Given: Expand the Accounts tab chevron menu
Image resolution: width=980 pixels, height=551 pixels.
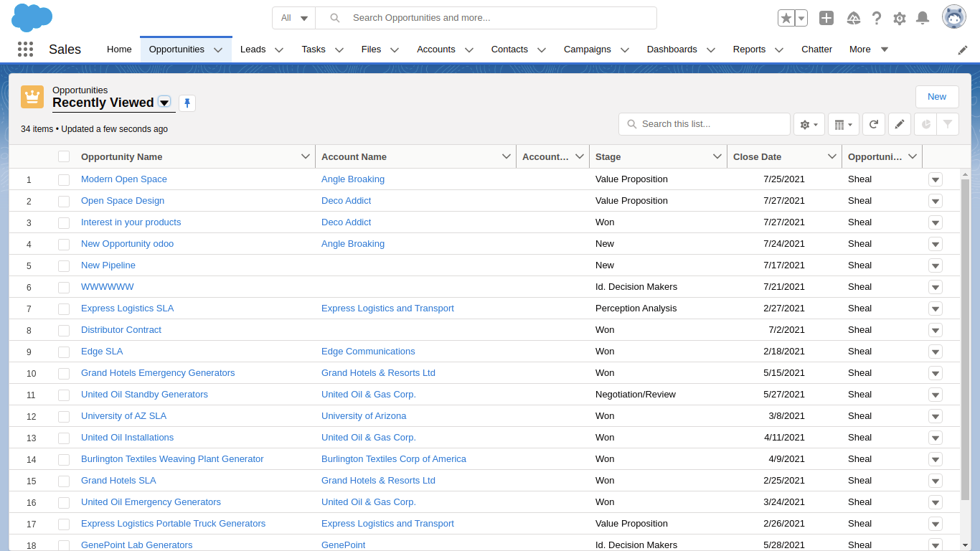Looking at the screenshot, I should click(469, 50).
